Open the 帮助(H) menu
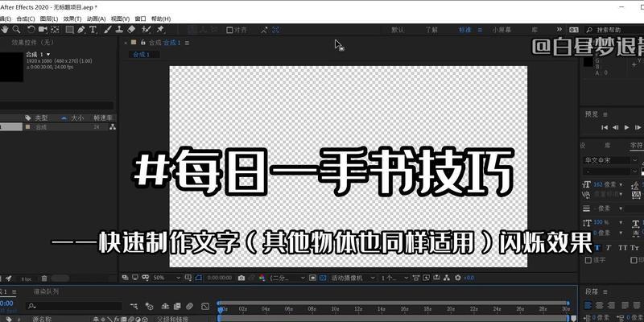Viewport: 644px width, 322px height. coord(161,19)
